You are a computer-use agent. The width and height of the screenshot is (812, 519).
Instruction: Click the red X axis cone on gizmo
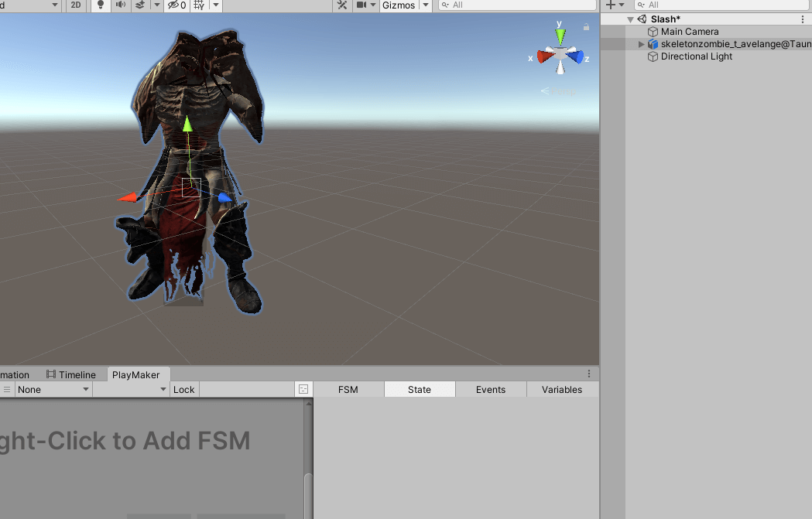pos(545,56)
